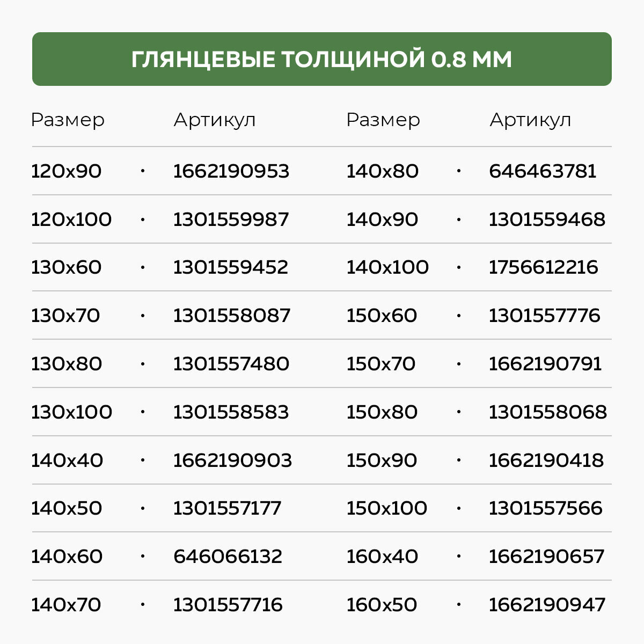Click the 150x80 size entry

tap(382, 412)
